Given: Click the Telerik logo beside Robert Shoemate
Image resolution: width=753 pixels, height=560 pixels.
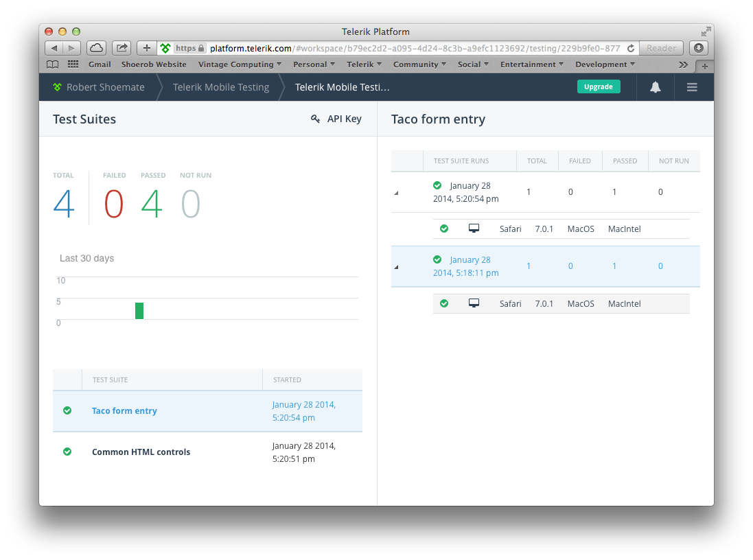Looking at the screenshot, I should coord(57,87).
